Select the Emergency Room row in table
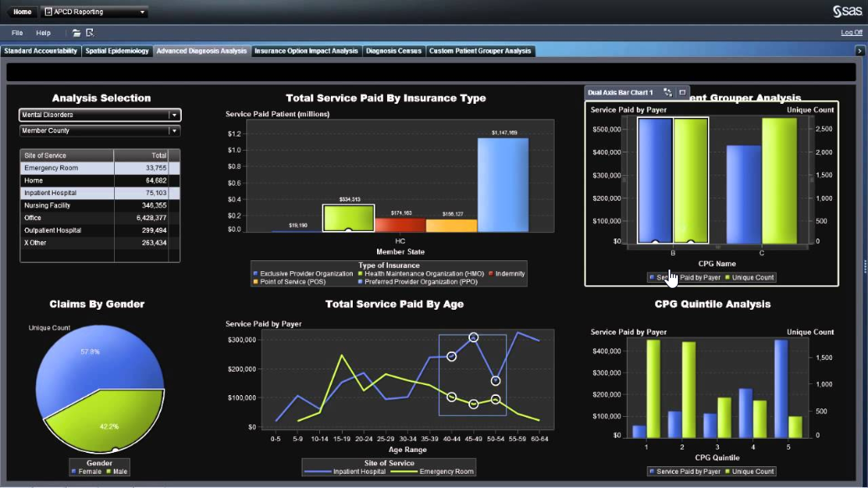 pos(99,167)
